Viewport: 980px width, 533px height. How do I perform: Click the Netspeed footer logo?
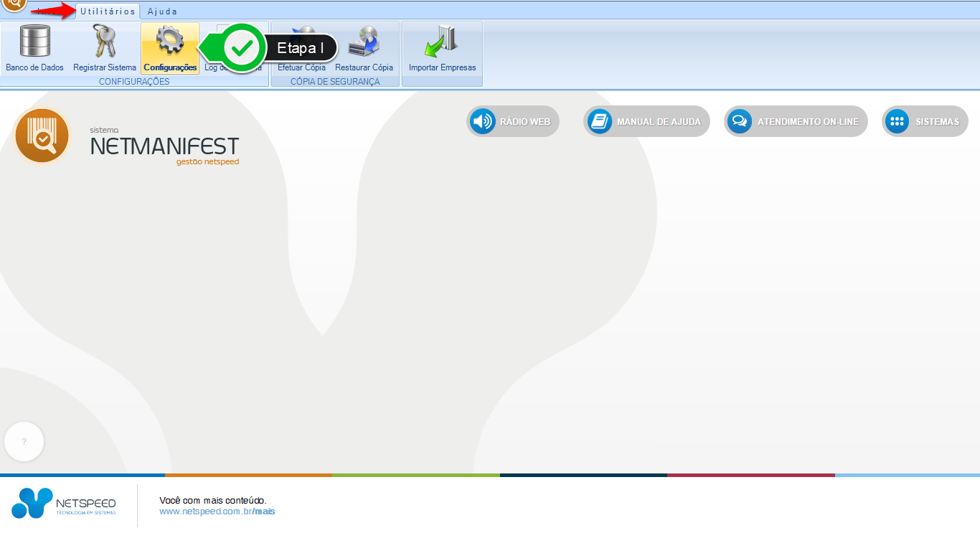64,503
